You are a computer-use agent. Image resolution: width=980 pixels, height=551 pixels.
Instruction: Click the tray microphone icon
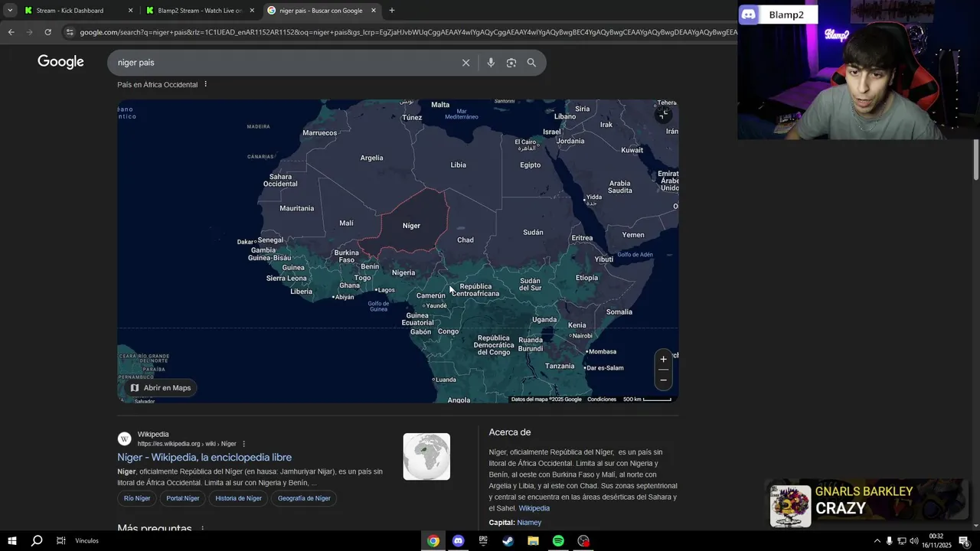(x=889, y=541)
